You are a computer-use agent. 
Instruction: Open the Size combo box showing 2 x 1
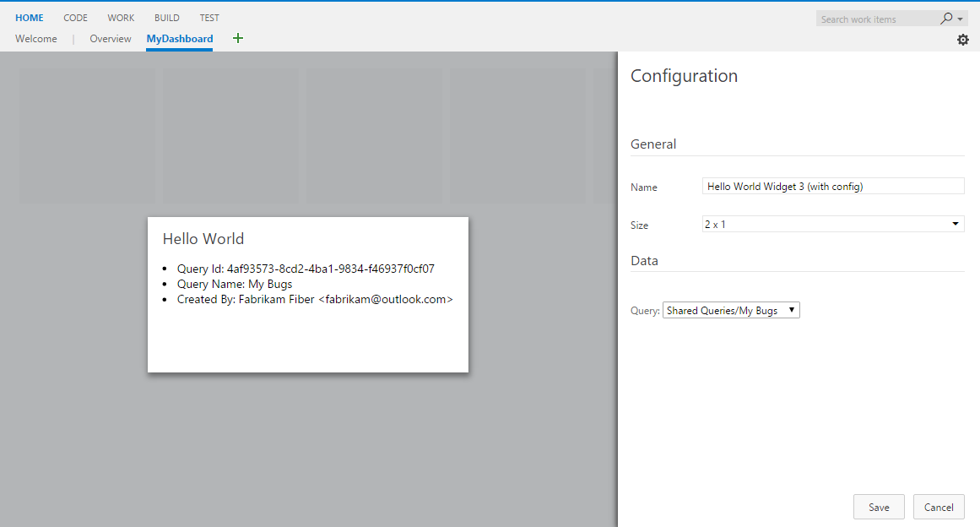[832, 223]
